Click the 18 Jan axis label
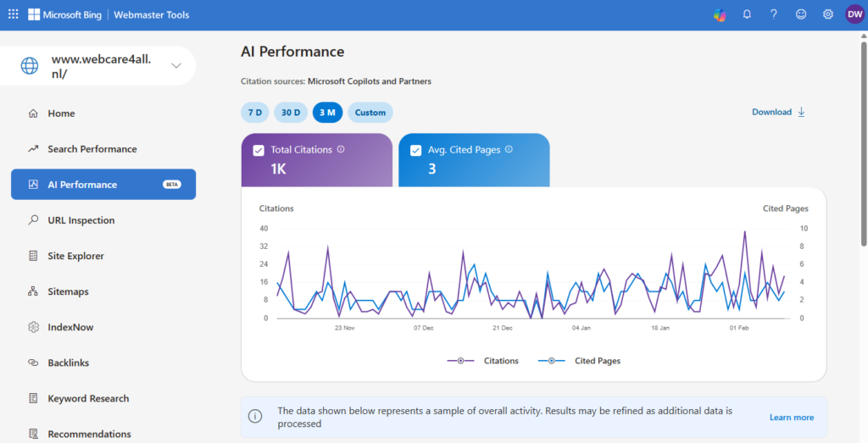The width and height of the screenshot is (868, 443). click(x=659, y=328)
